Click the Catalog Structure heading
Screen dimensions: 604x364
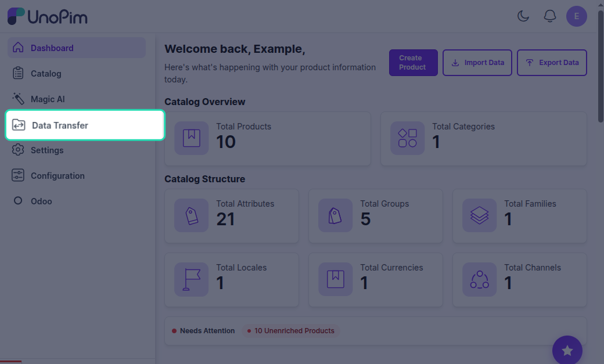(204, 179)
